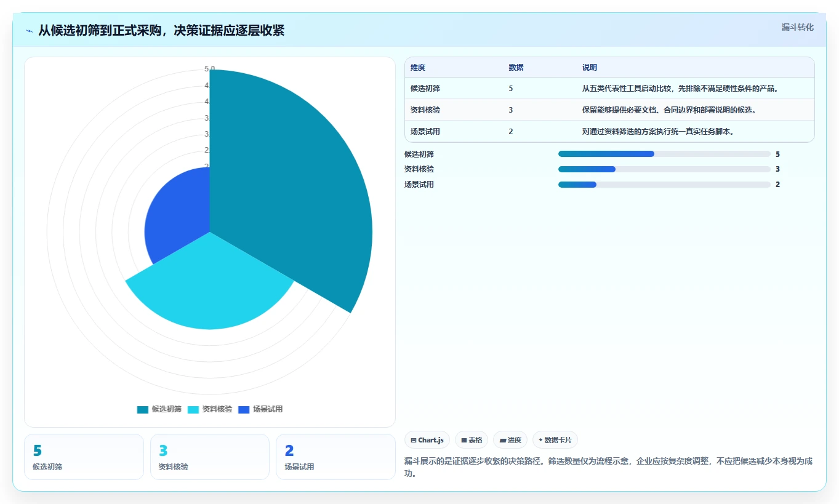The height and width of the screenshot is (504, 839).
Task: Click the icon in the 进度 chip
Action: [x=503, y=441]
